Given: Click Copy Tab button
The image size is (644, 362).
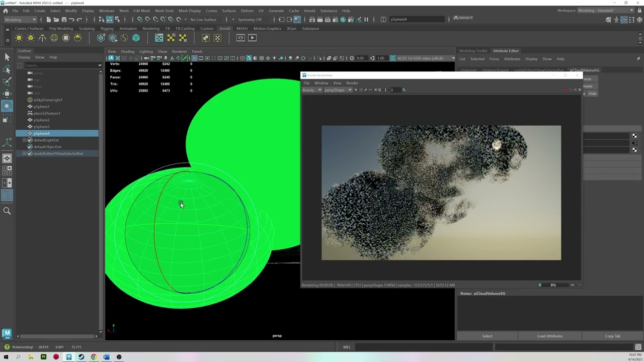Looking at the screenshot, I should click(612, 336).
